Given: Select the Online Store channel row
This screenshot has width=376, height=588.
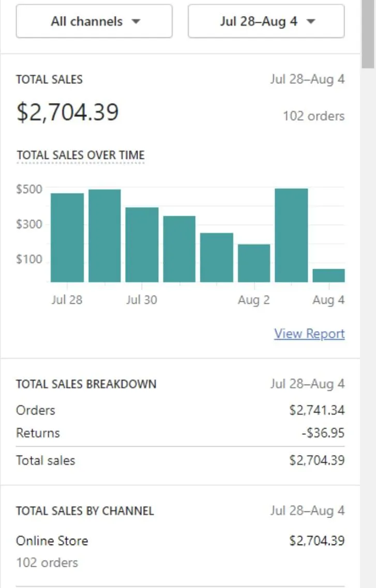Looking at the screenshot, I should 52,541.
